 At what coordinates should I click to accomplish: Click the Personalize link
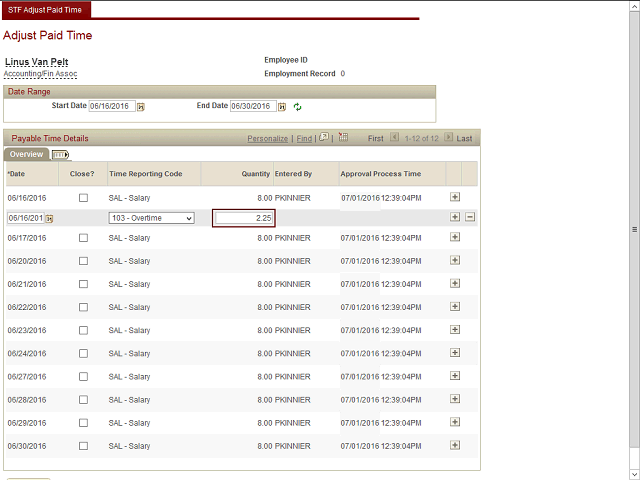pos(267,139)
